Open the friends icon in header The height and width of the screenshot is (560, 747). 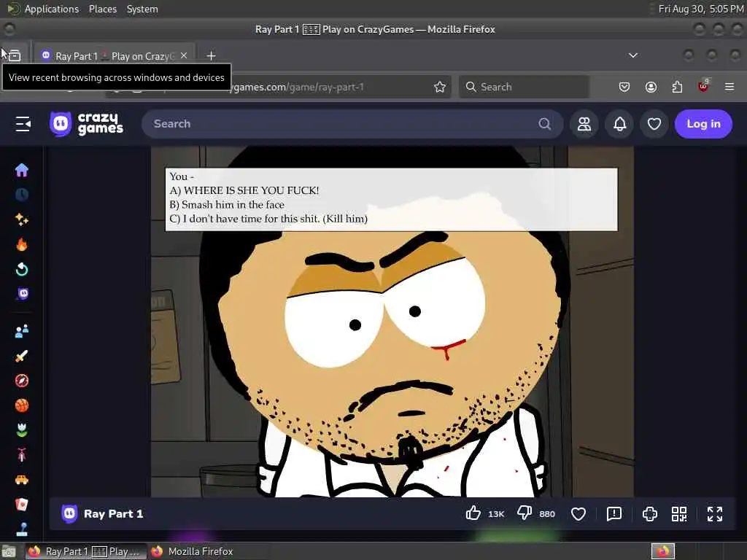tap(584, 124)
